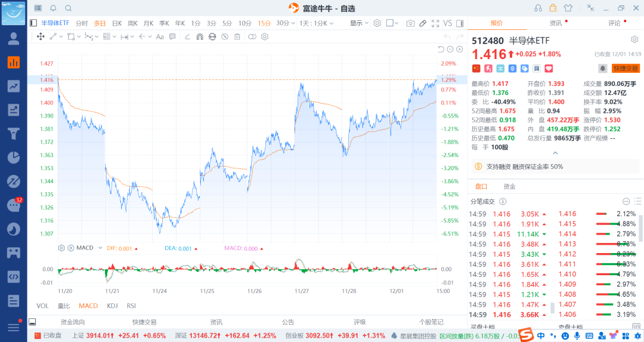The image size is (644, 342).
Task: Toggle the drawing pencil toolbar
Action: [x=423, y=23]
